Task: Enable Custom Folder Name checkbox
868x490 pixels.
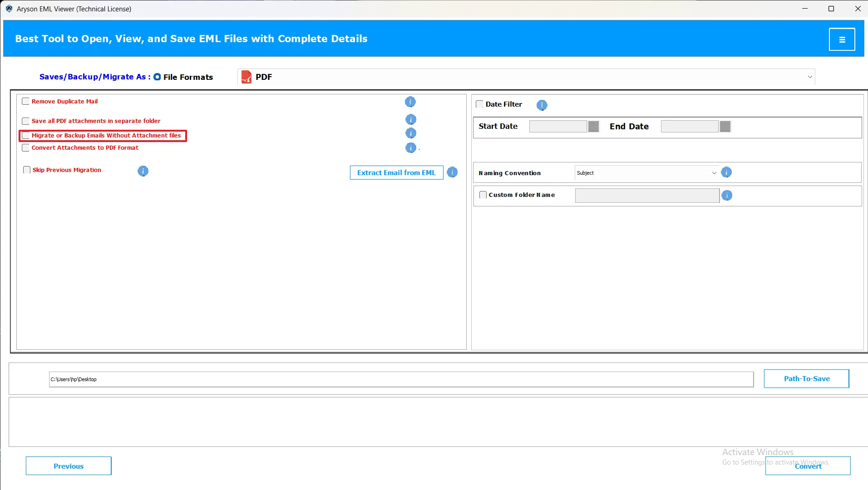Action: click(x=483, y=195)
